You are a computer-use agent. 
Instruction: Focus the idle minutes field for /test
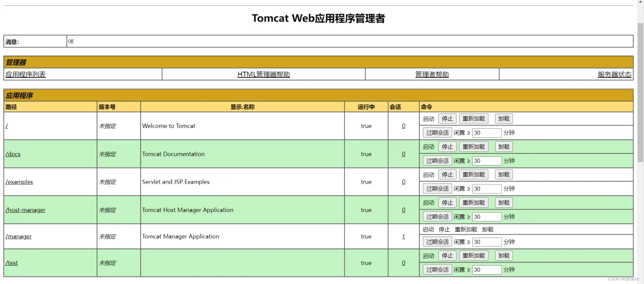pyautogui.click(x=487, y=270)
